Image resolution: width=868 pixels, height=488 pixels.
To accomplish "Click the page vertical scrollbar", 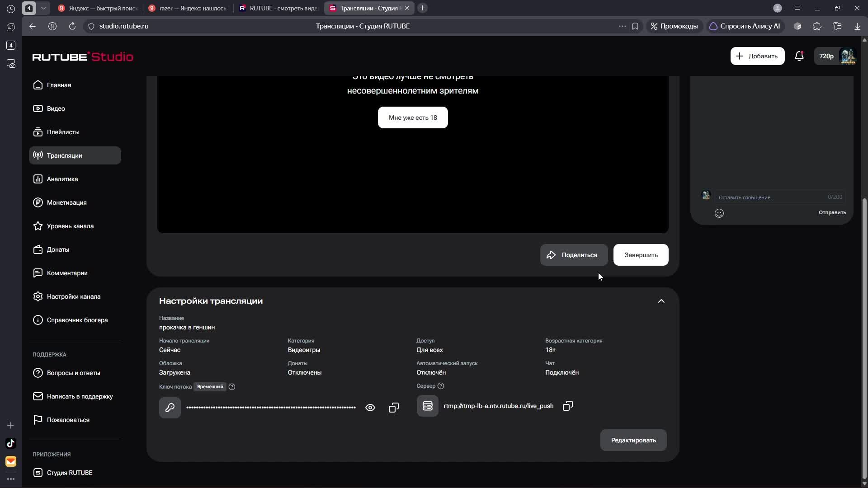I will (x=865, y=339).
